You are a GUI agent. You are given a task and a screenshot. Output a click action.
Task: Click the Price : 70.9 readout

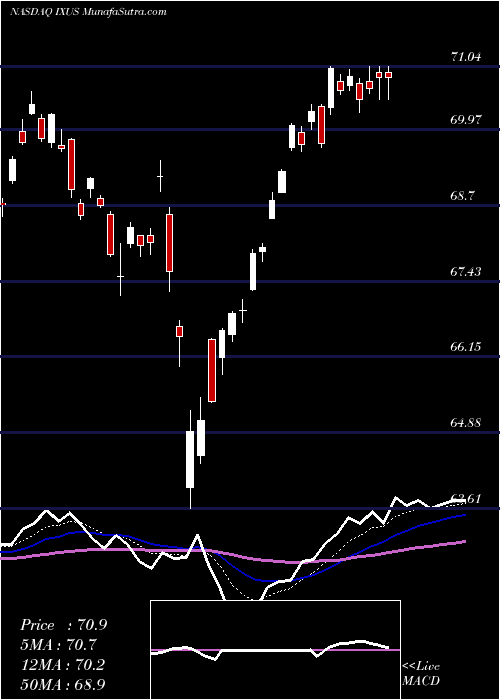tap(63, 625)
